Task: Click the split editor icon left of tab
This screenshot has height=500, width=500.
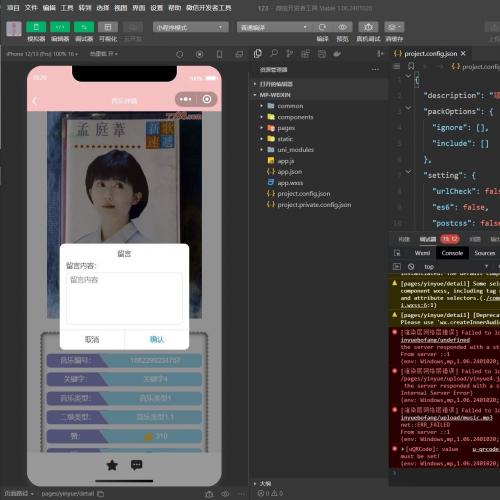Action: (380, 54)
